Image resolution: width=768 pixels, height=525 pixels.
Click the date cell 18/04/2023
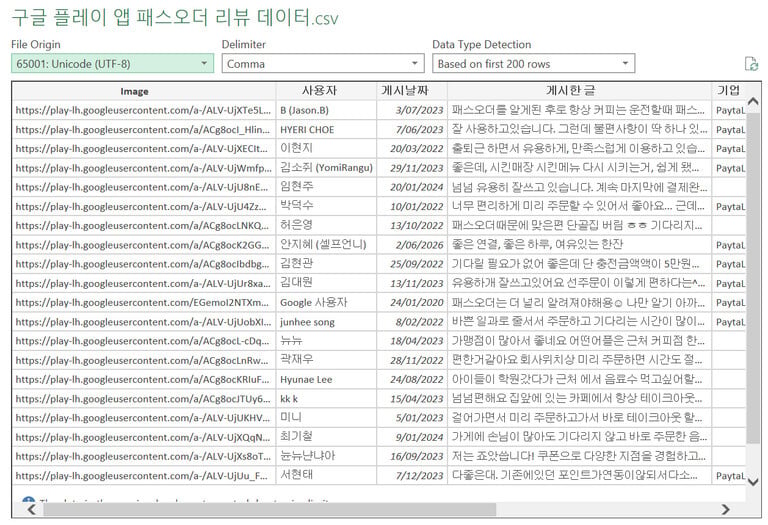click(x=412, y=341)
